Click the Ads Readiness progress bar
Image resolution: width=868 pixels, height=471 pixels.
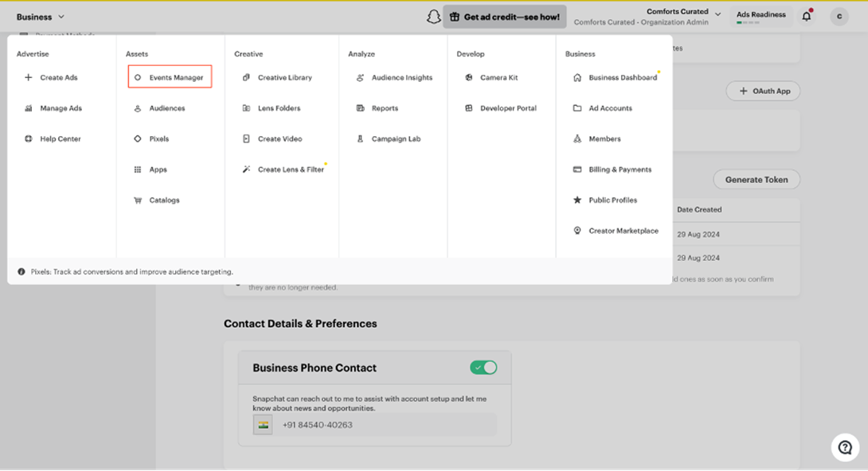click(x=748, y=22)
